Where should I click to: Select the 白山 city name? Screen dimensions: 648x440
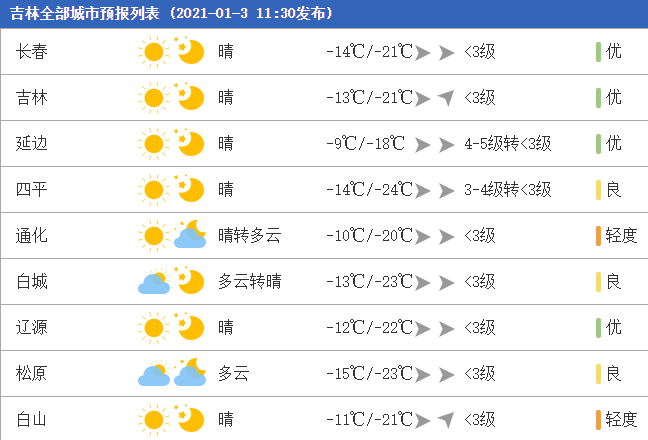32,419
